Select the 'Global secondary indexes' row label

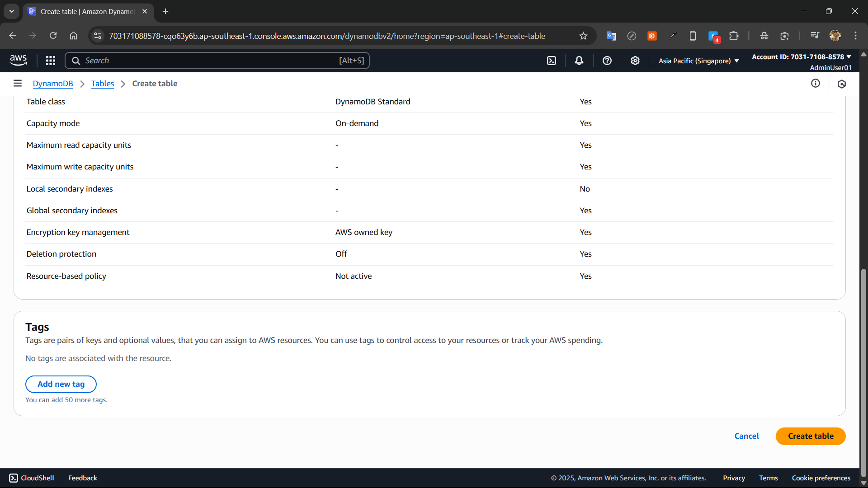[72, 211]
